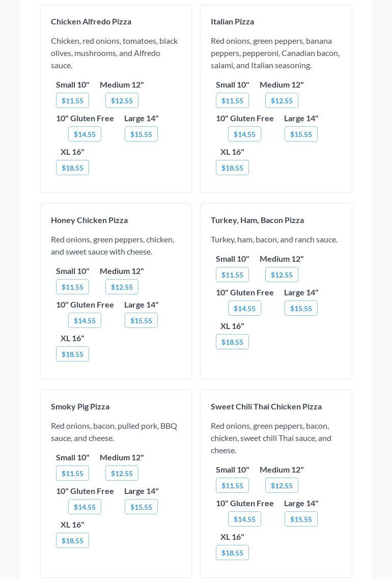Screen dimensions: 392x579
Task: Pick Turkey, Ham, Bacon Large $15.55
Action: click(x=301, y=308)
